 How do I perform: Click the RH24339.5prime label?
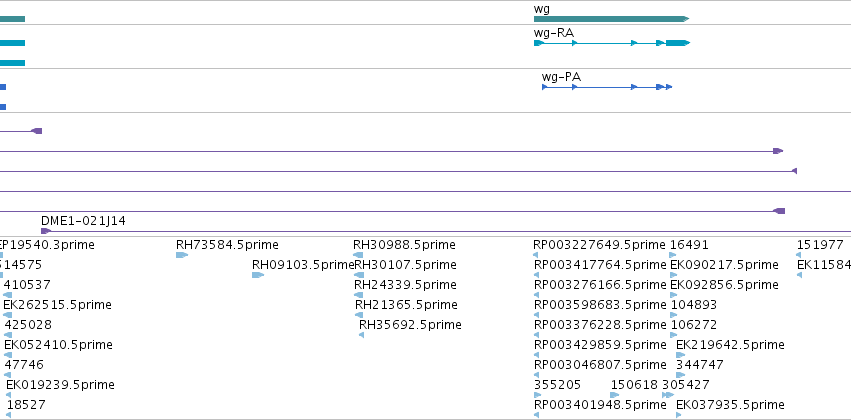coord(405,285)
